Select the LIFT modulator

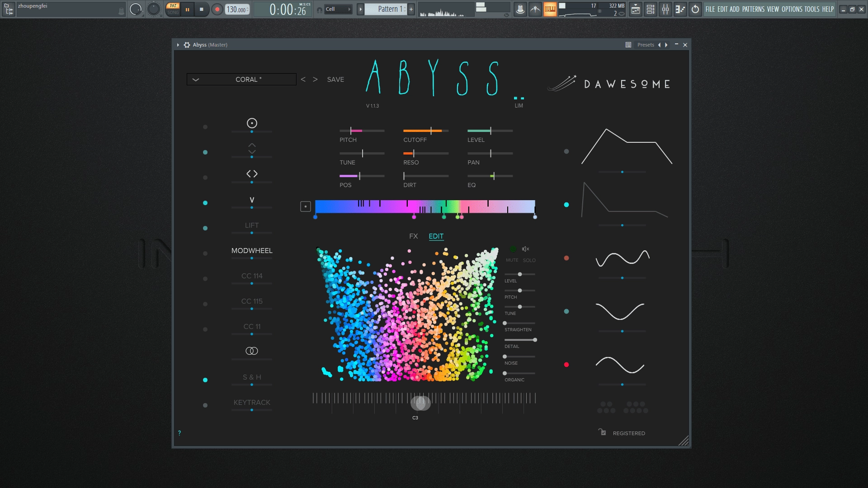(x=252, y=225)
